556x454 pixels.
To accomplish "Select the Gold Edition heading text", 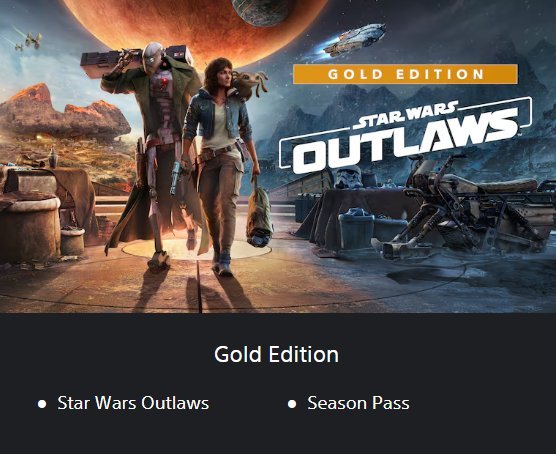I will pyautogui.click(x=277, y=354).
